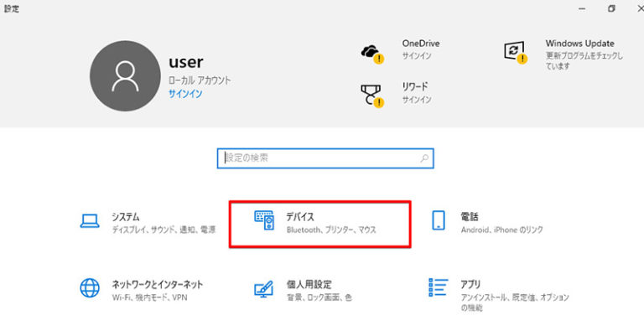Screen dimensions: 644x315
Task: Click the search magnifier icon
Action: pos(423,158)
